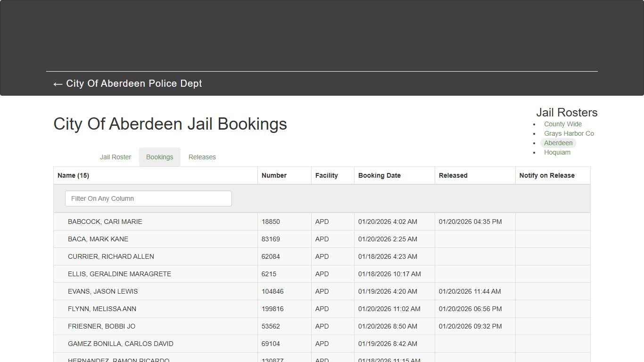
Task: Open the Bookings tab
Action: [x=159, y=156]
